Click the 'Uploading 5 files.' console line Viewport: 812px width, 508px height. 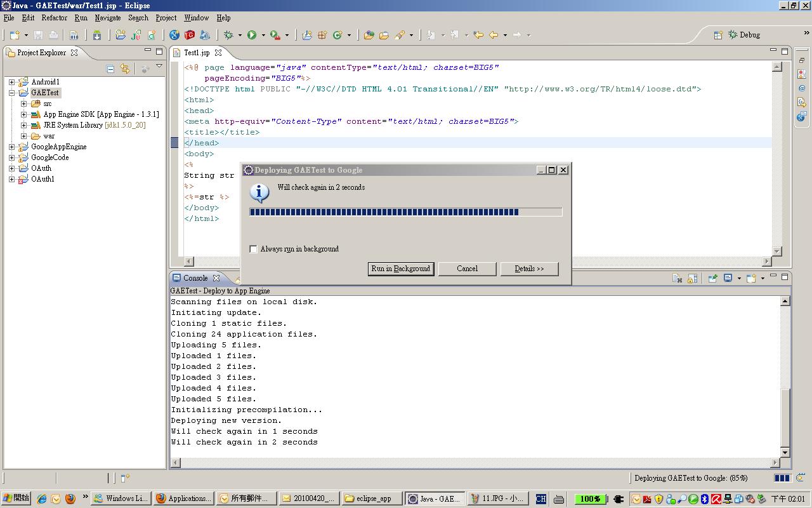click(216, 345)
